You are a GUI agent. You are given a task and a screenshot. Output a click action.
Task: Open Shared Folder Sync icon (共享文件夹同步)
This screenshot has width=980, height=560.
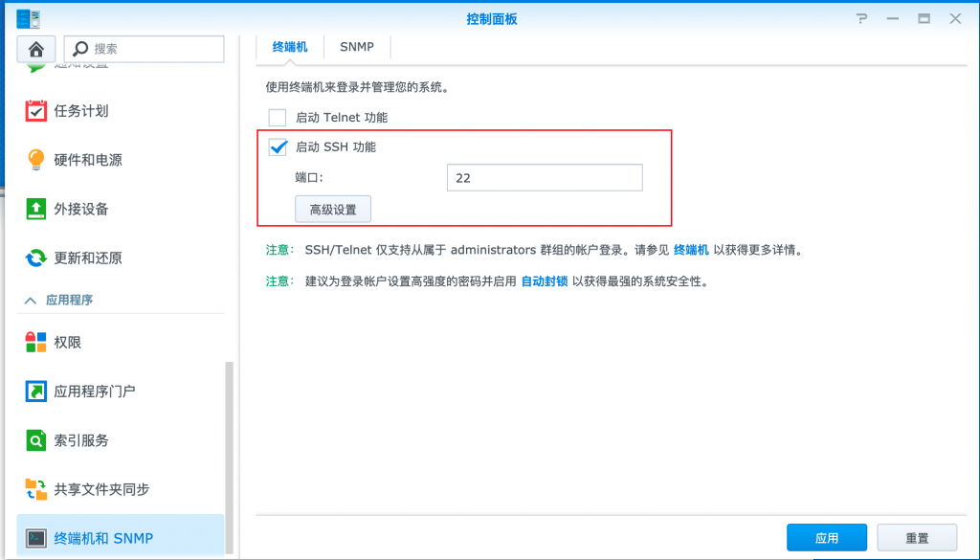click(36, 489)
